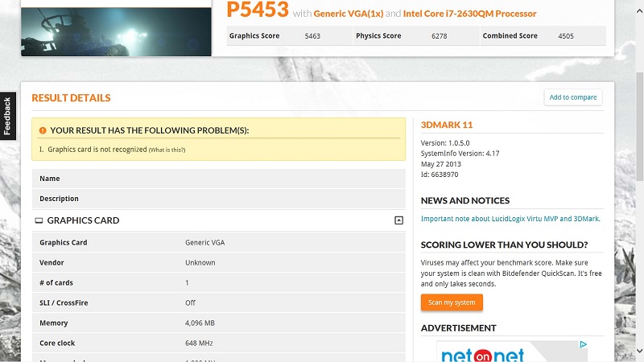Click the Graphics Score value 5463
Image resolution: width=644 pixels, height=362 pixels.
312,36
